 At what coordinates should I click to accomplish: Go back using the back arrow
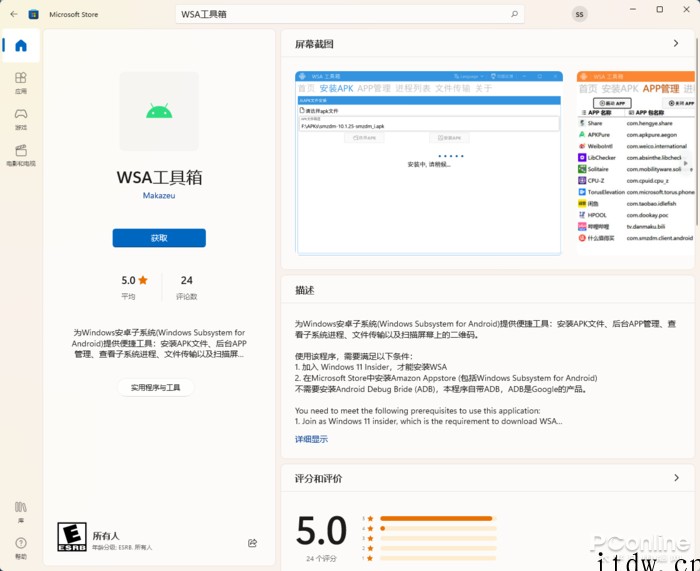(14, 14)
